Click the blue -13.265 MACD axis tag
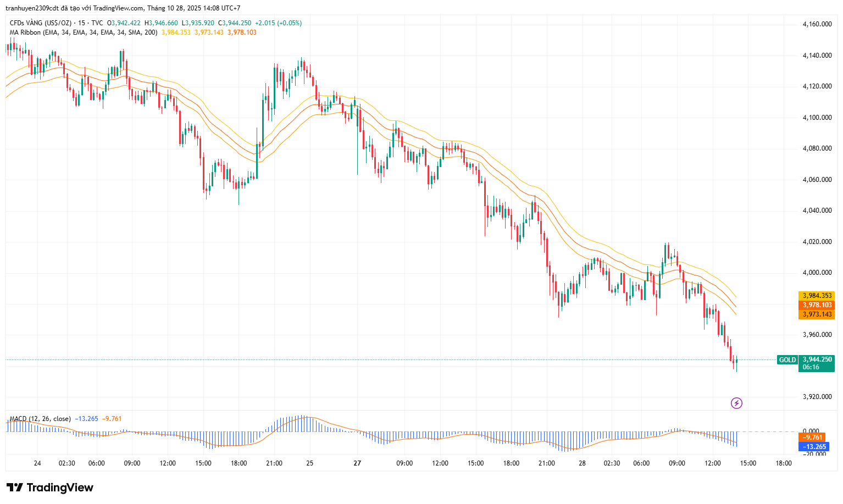Image resolution: width=843 pixels, height=504 pixels. pos(813,447)
